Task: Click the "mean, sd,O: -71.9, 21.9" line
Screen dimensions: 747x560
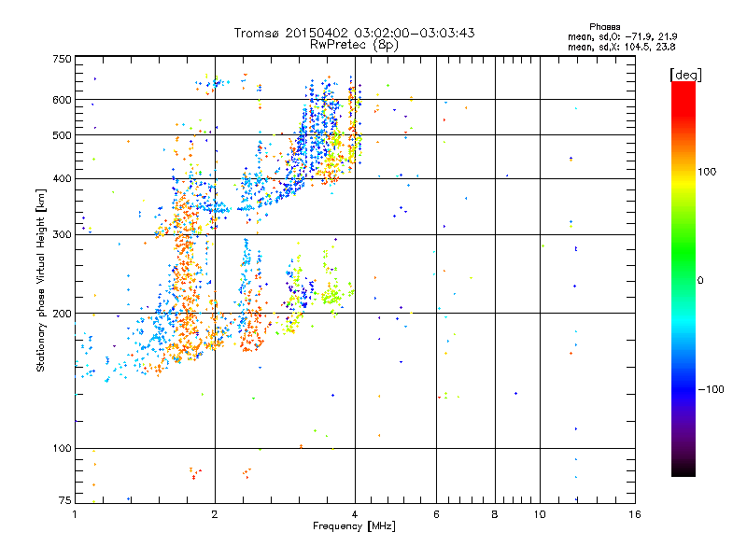Action: pyautogui.click(x=622, y=36)
